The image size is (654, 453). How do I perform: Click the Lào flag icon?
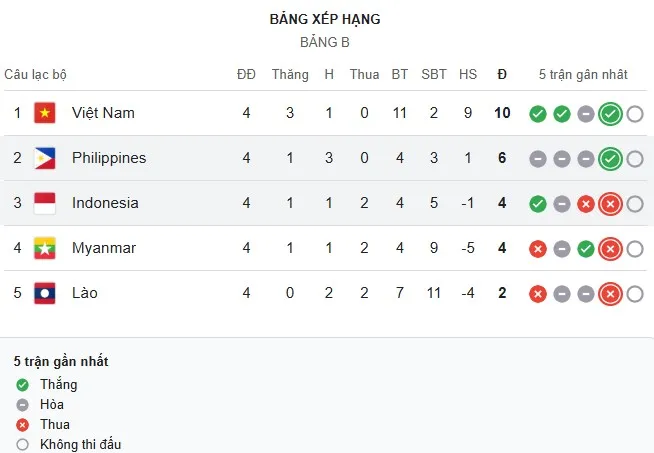45,293
